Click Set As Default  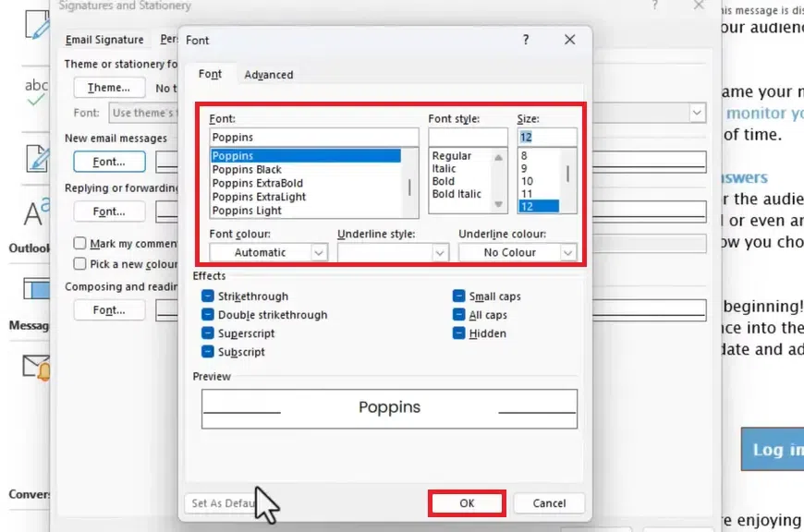coord(227,502)
